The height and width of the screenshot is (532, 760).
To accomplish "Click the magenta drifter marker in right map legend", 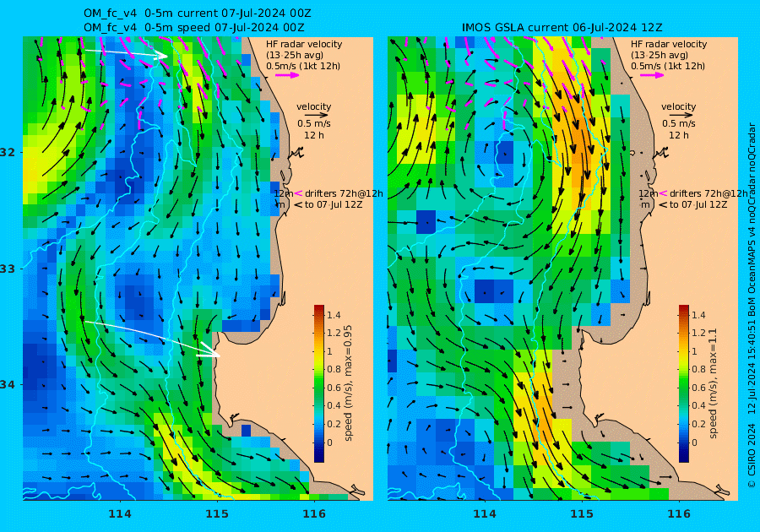I will (663, 193).
